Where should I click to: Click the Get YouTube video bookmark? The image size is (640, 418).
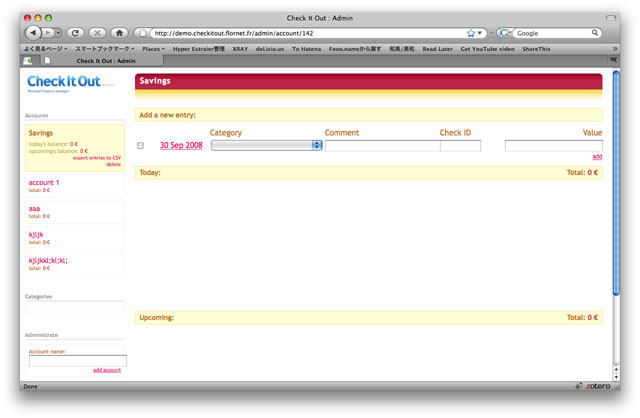point(487,49)
